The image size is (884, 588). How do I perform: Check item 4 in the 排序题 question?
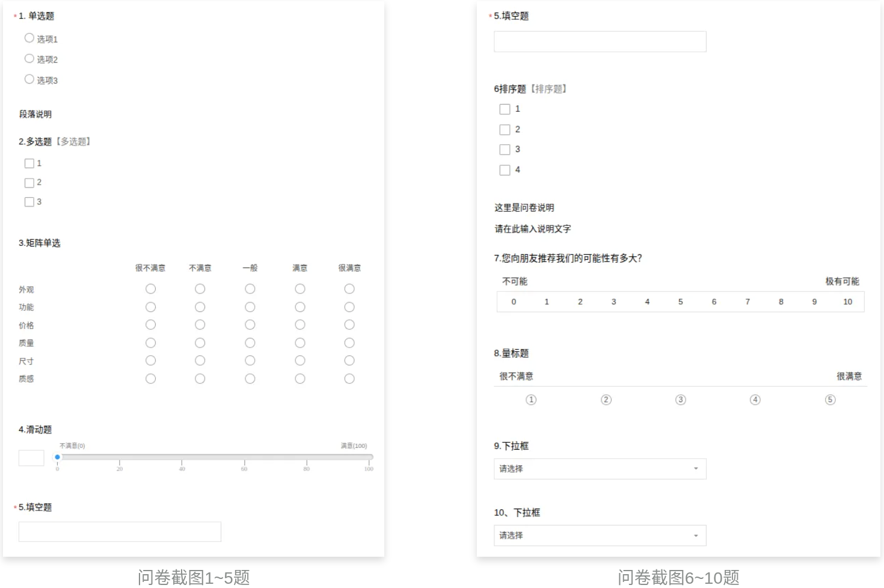point(505,170)
